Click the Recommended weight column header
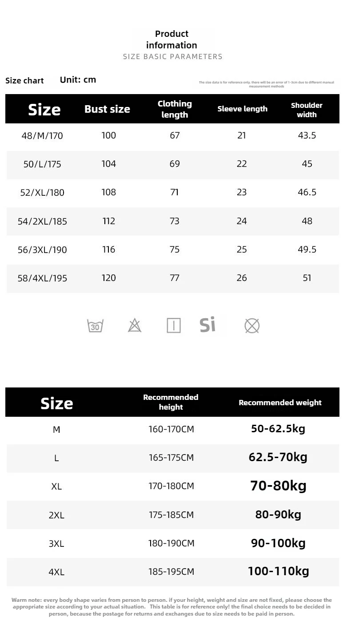The height and width of the screenshot is (644, 351). (280, 403)
